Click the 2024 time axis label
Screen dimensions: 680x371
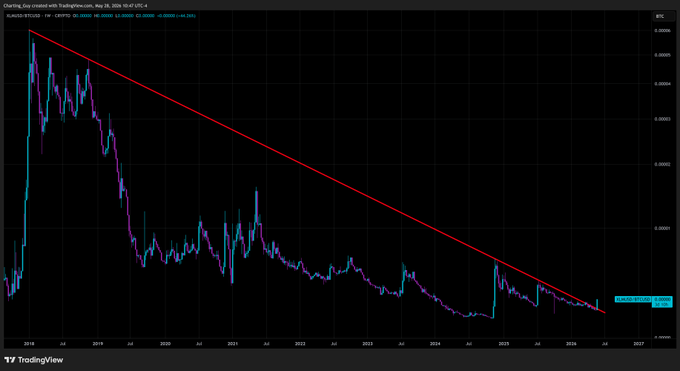(x=435, y=344)
